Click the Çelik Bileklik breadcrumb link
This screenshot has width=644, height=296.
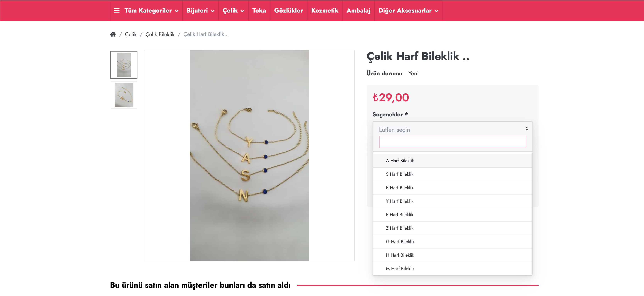pos(160,34)
